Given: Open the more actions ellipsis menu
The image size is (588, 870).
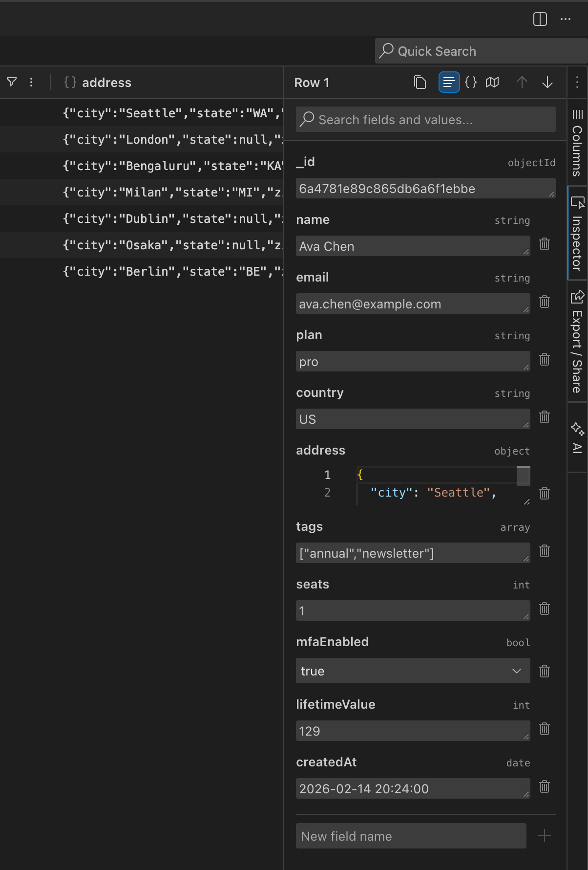Looking at the screenshot, I should click(566, 19).
